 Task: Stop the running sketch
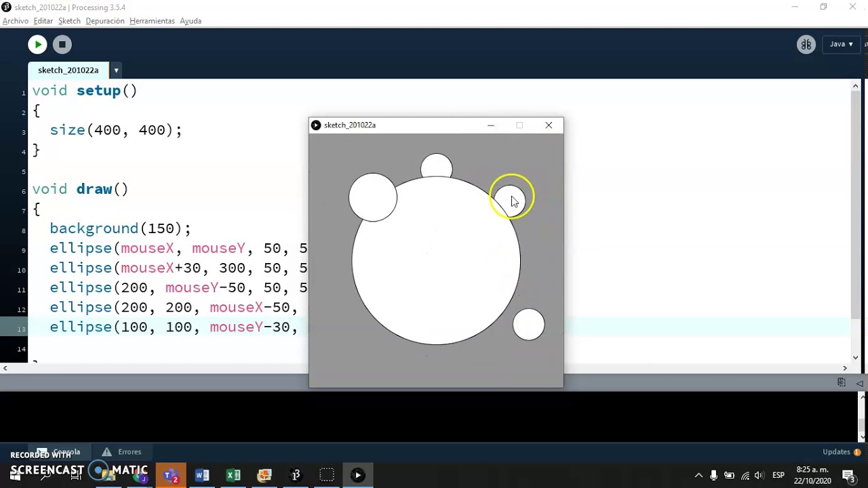(62, 45)
